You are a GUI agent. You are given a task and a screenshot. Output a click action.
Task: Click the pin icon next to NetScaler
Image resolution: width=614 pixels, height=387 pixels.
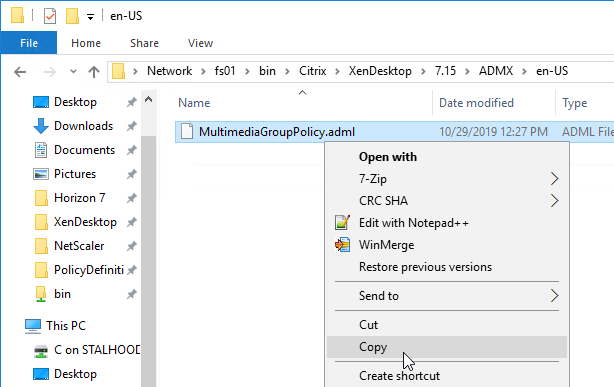pos(132,246)
